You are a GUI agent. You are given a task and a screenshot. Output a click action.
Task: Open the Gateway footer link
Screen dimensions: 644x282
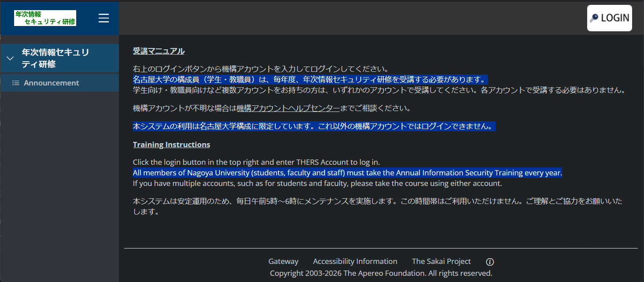click(x=283, y=261)
